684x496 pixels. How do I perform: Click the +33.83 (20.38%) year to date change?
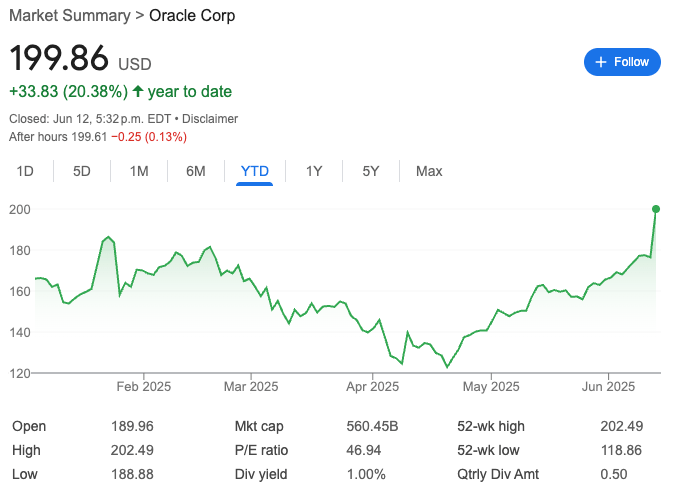(x=120, y=92)
